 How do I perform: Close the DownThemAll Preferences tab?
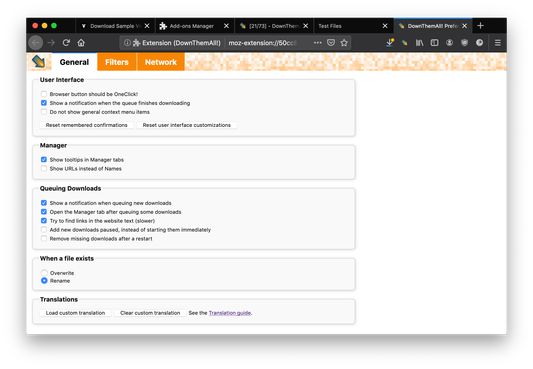tap(464, 26)
